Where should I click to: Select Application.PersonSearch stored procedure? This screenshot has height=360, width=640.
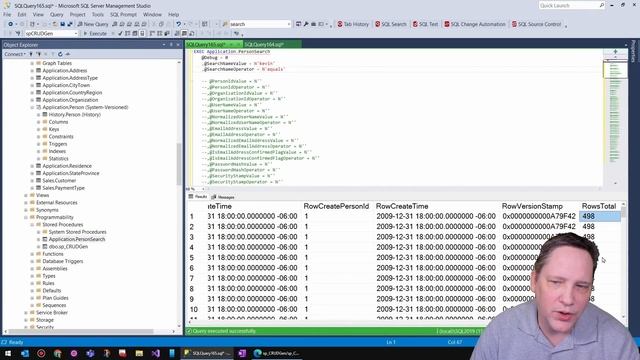(77, 239)
